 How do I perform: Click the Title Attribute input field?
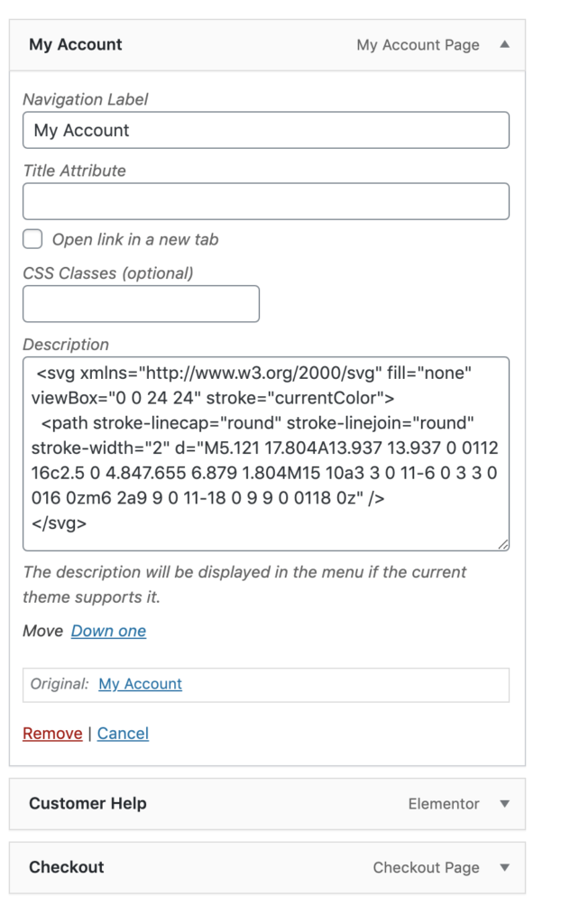coord(265,200)
